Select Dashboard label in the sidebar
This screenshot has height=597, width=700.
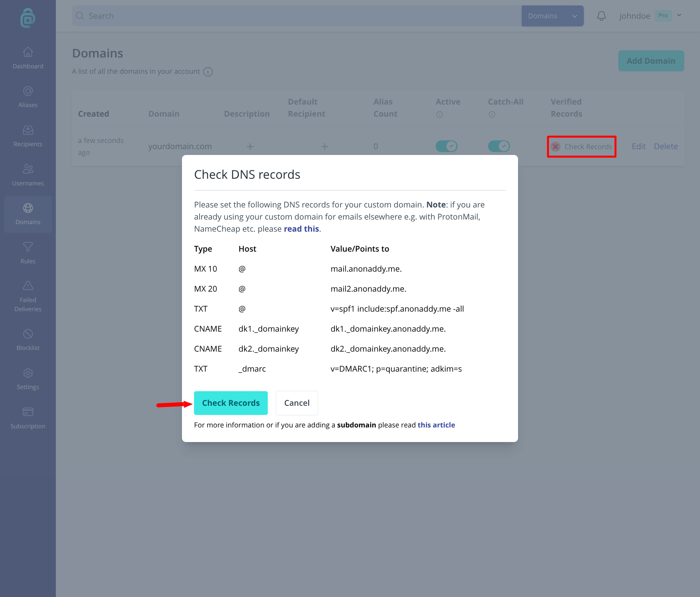point(28,66)
